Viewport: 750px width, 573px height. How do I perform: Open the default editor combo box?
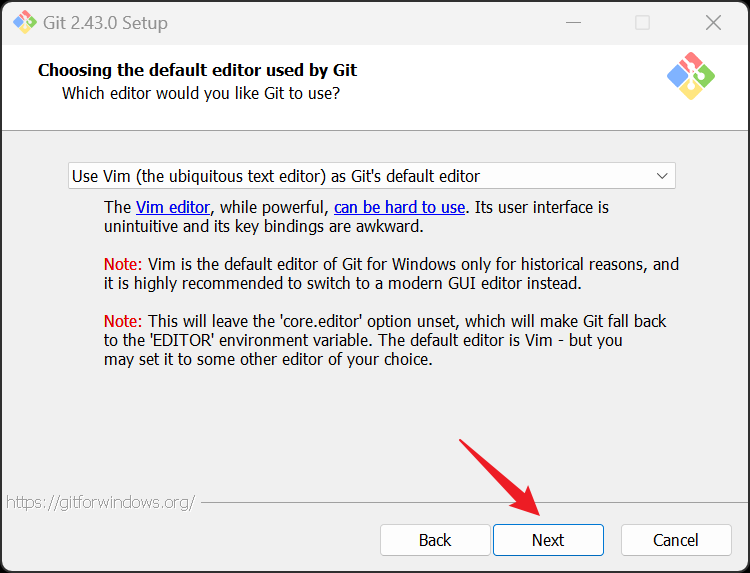(371, 176)
